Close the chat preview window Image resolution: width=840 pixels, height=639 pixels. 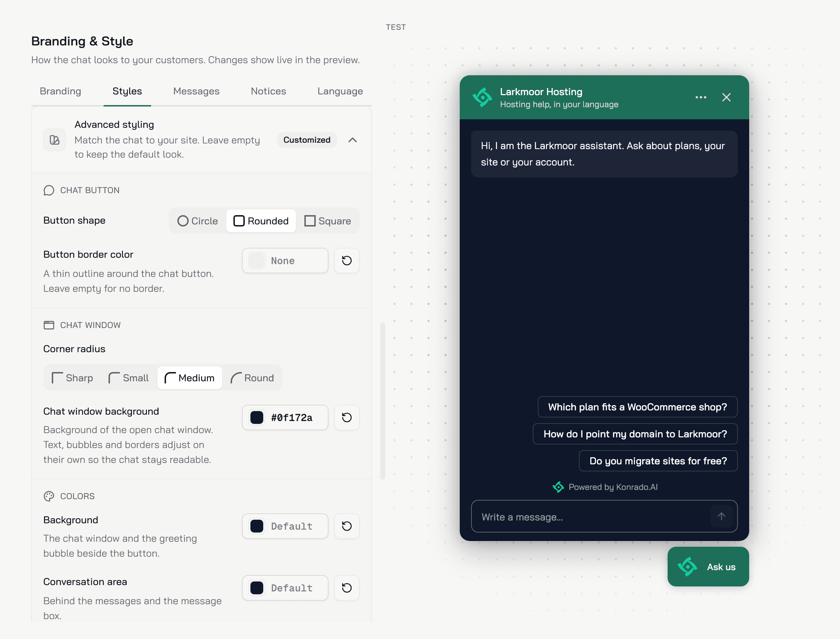pyautogui.click(x=726, y=97)
